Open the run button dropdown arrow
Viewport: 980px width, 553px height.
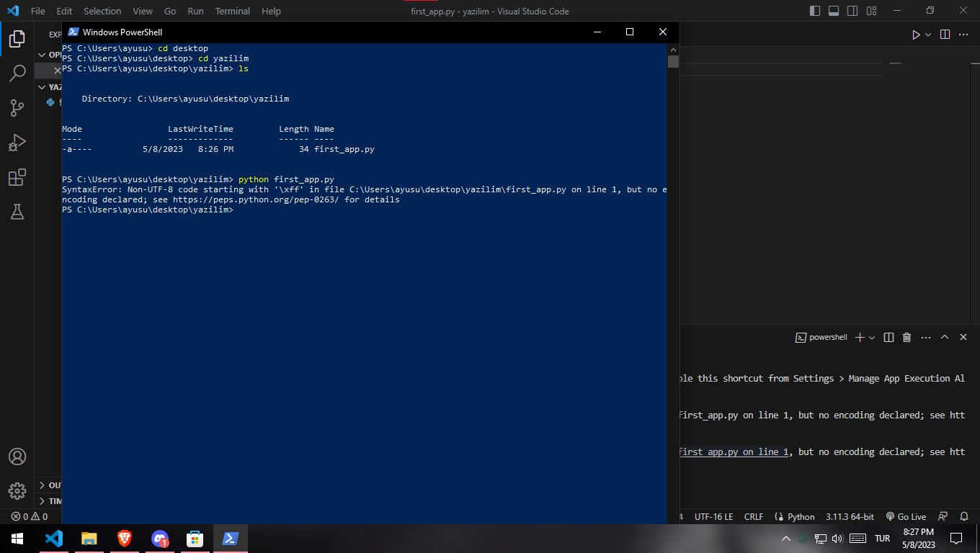[x=928, y=35]
